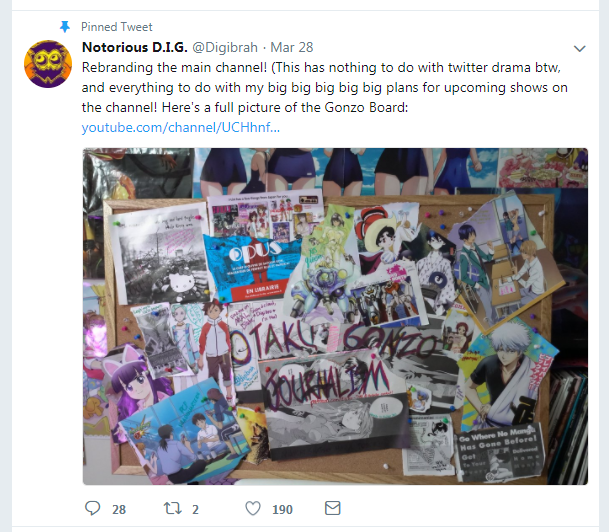Click the Notorious D.I.G. display name

point(135,47)
